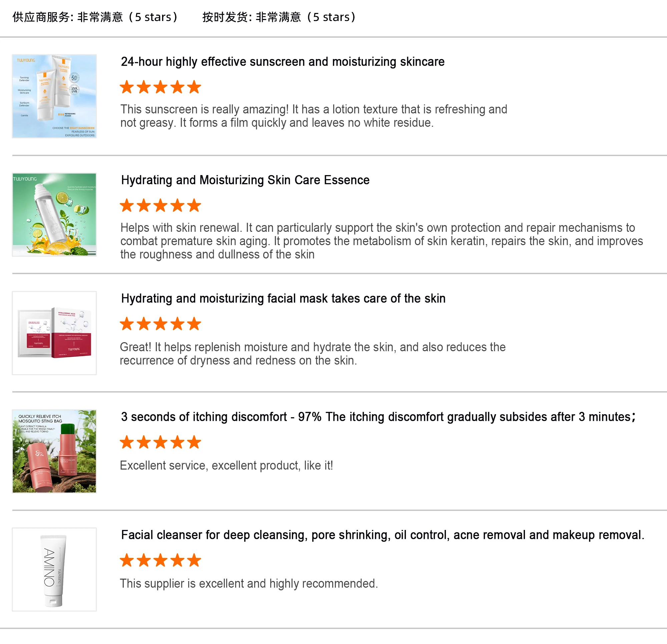Click the Hydrating Skin Care Essence title
The image size is (667, 644).
tap(245, 180)
